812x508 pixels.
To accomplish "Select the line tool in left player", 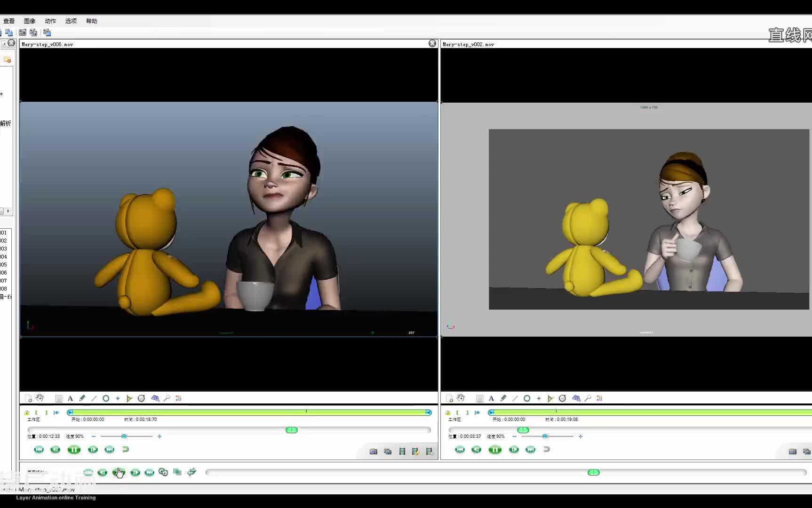I will coord(94,398).
